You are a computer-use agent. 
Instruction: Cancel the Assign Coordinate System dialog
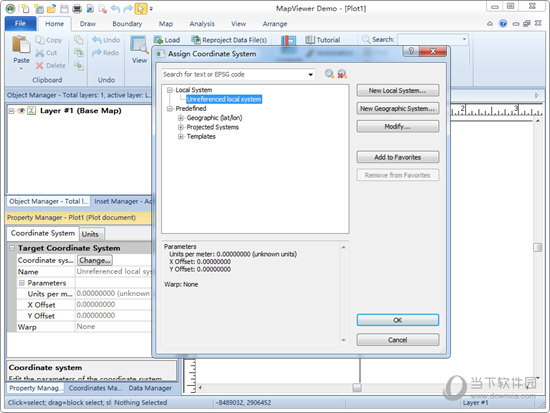click(x=397, y=340)
